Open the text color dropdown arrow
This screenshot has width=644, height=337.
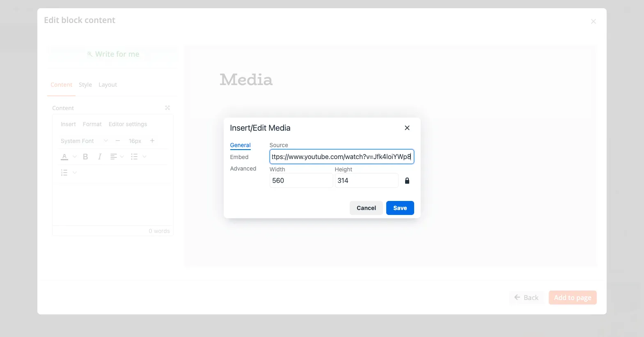pyautogui.click(x=75, y=157)
